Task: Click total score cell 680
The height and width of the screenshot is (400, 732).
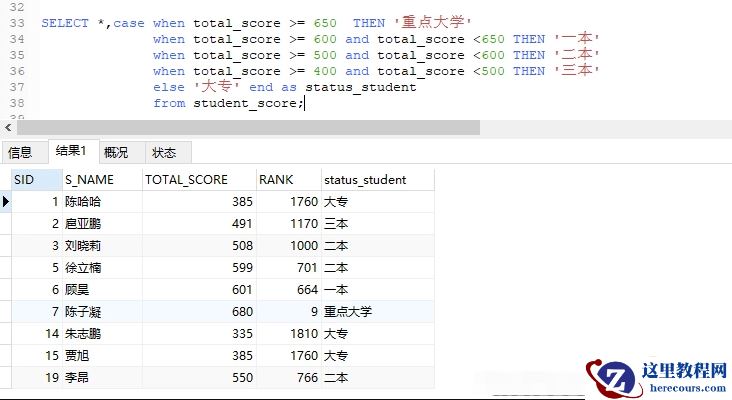Action: 199,311
